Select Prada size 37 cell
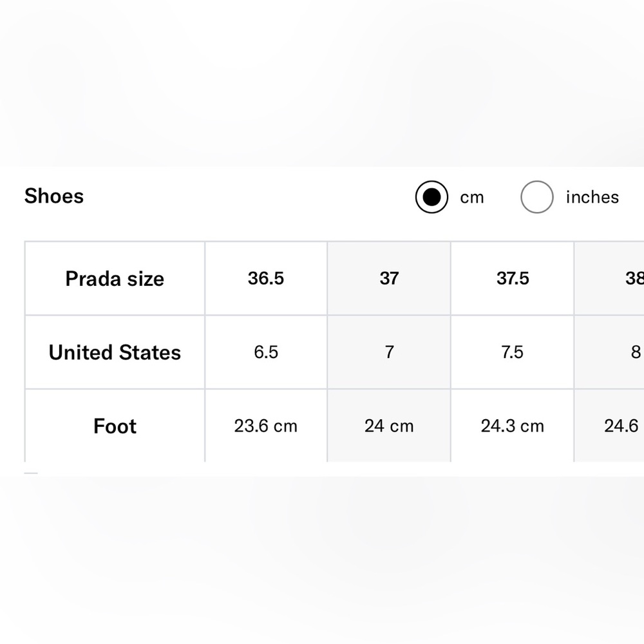 coord(389,278)
